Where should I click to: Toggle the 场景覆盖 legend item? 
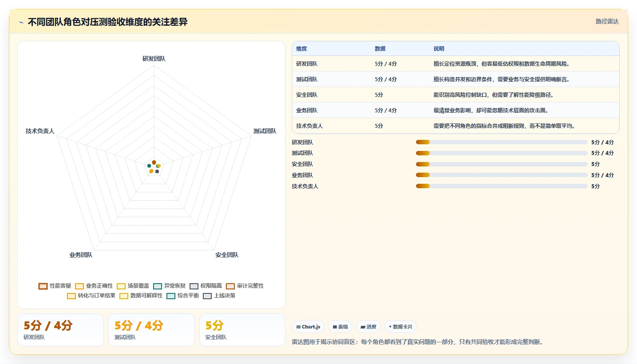(133, 286)
